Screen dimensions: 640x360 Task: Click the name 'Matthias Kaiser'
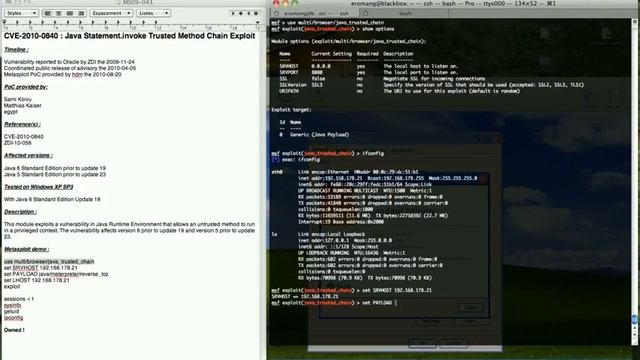tap(22, 105)
